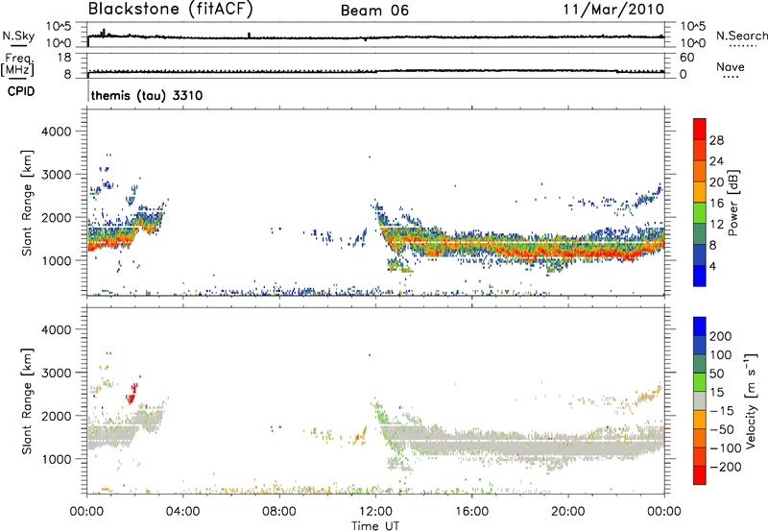Screen dimensions: 768x532
Task: Click the '3000' tick label on the power panel
Action: pyautogui.click(x=57, y=175)
